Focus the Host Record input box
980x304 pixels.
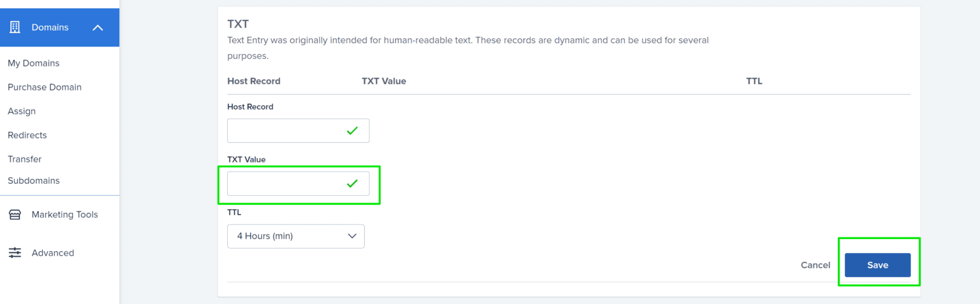tap(285, 131)
